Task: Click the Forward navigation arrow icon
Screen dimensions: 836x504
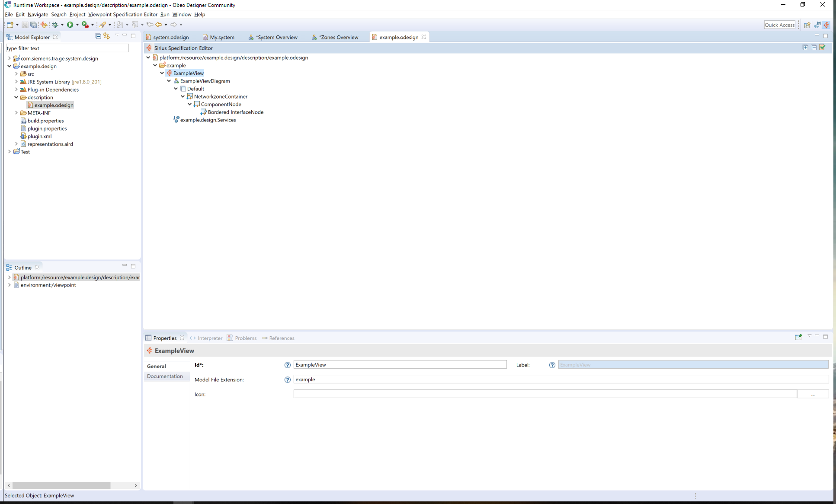Action: tap(174, 25)
